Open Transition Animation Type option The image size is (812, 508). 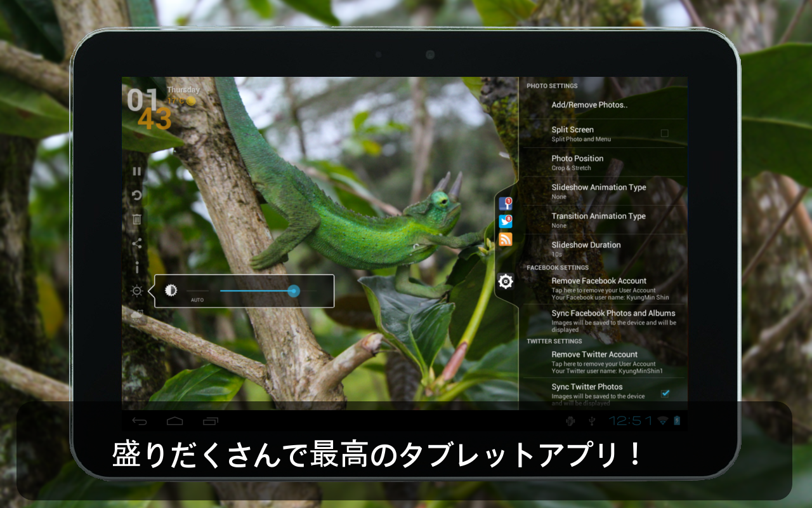(x=603, y=220)
